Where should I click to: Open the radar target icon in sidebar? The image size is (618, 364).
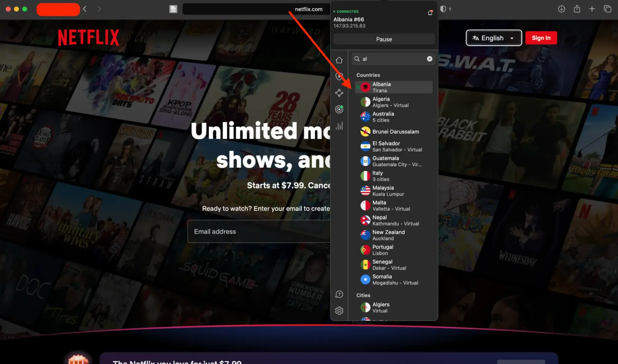pos(339,109)
